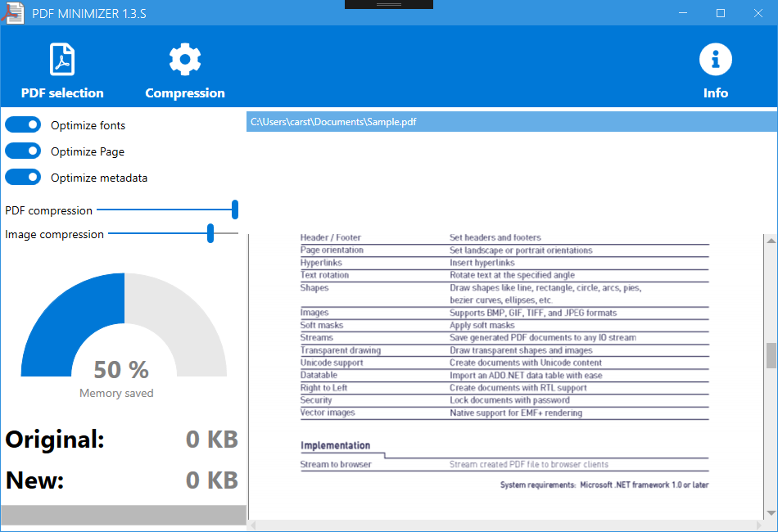Click the New size value 0 KB

coord(212,480)
